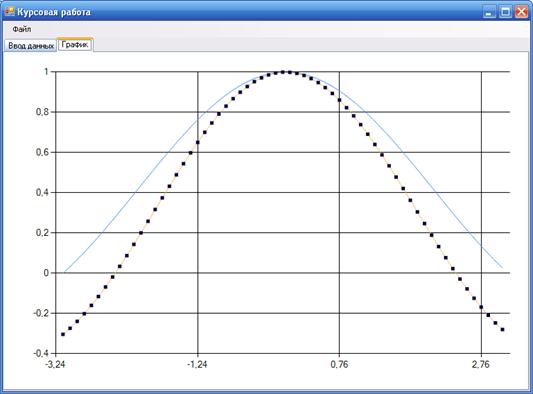Click the x-axis label -1,24
Screen dimensions: 533x394
[x=197, y=364]
